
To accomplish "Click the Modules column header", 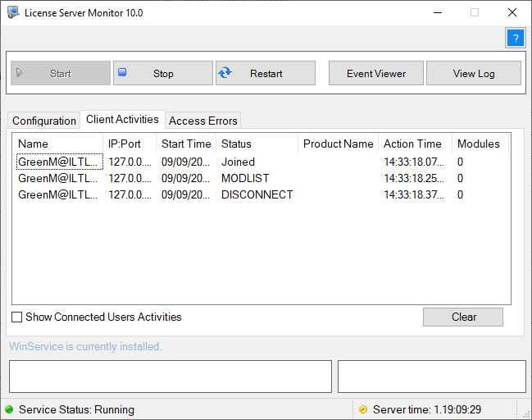I will tap(480, 144).
